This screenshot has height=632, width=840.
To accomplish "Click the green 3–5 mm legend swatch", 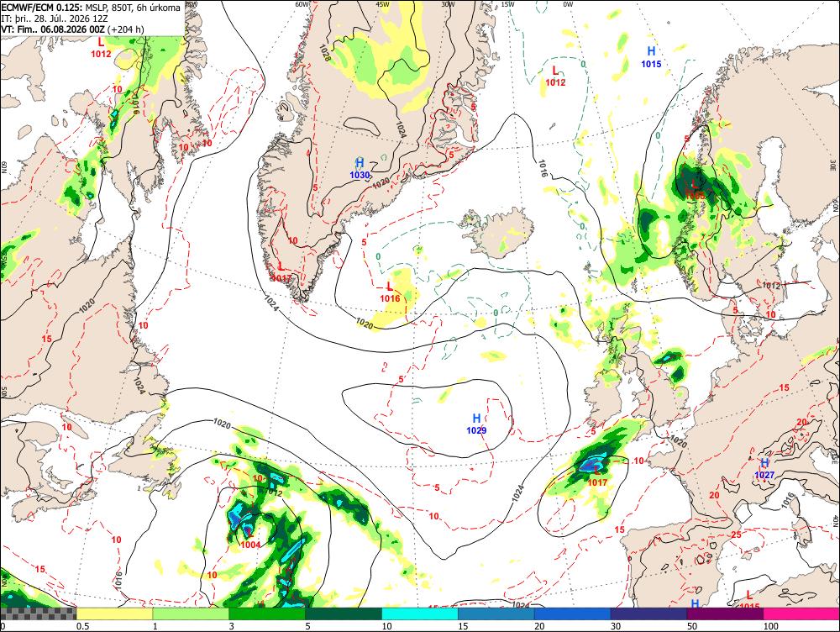I will coord(267,614).
